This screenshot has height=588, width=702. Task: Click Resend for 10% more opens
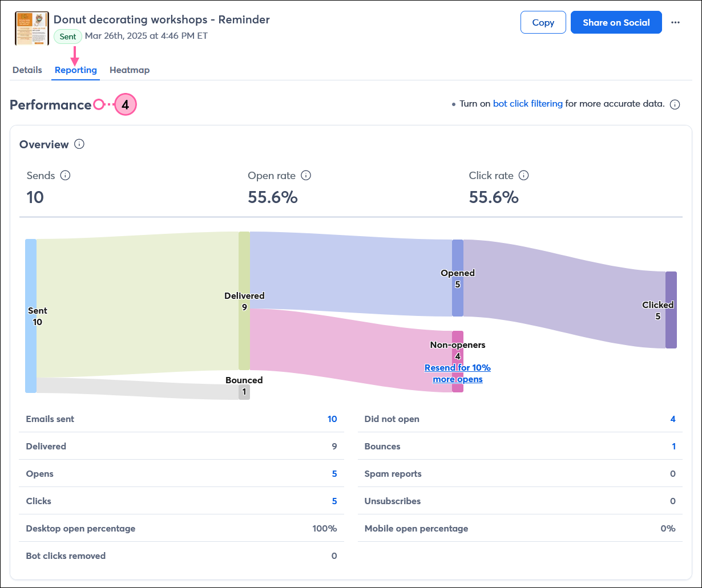click(457, 373)
